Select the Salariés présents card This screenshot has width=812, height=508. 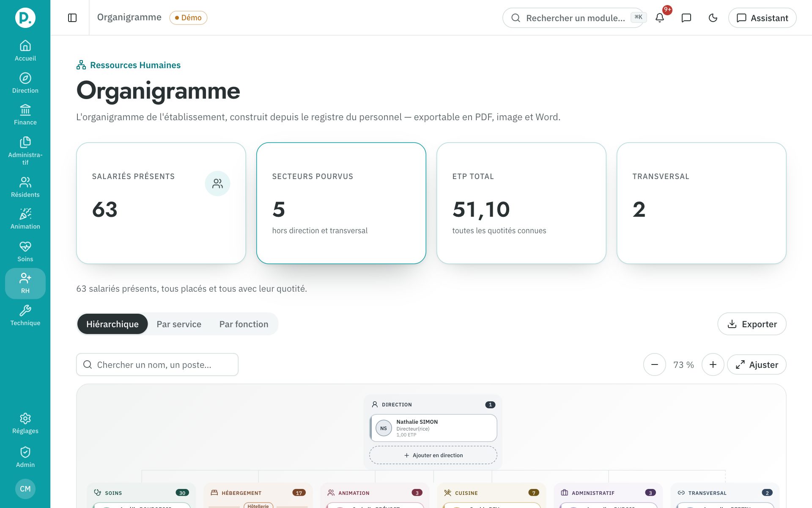[x=161, y=203]
